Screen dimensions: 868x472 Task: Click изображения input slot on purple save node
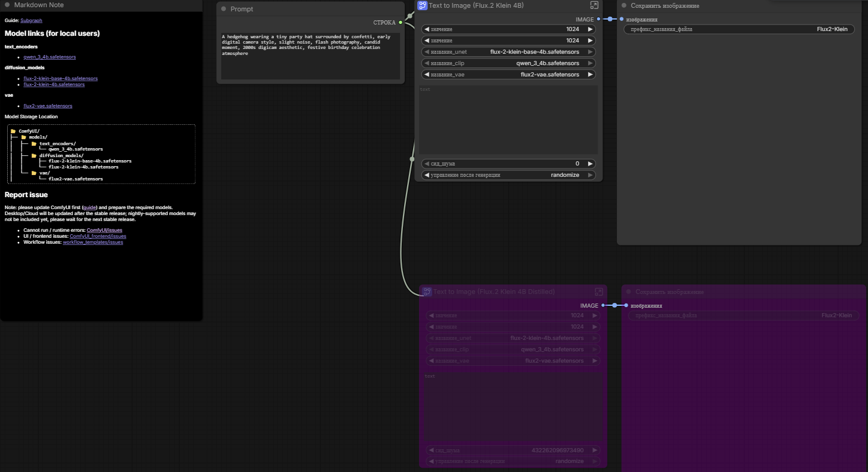(626, 305)
